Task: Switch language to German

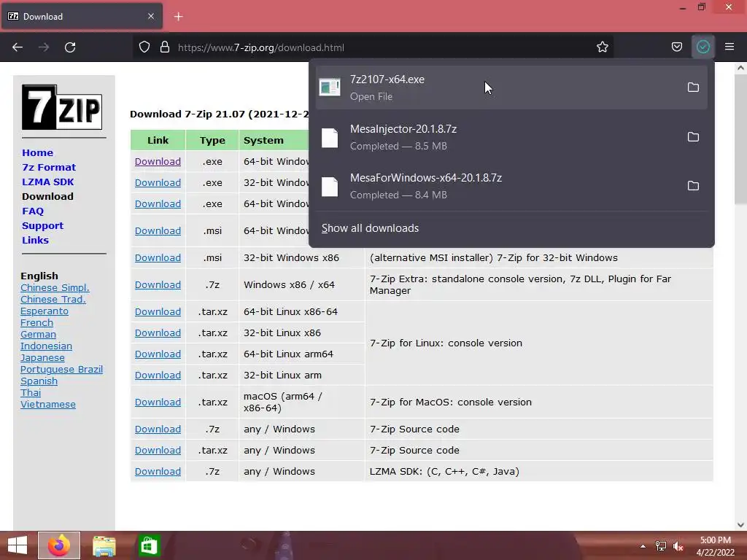Action: [x=38, y=334]
